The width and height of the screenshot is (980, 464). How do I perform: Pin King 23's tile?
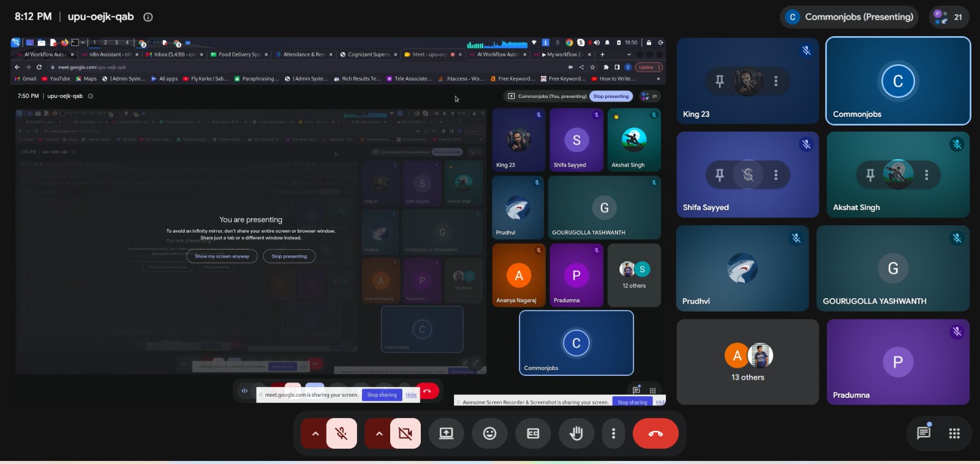(720, 81)
